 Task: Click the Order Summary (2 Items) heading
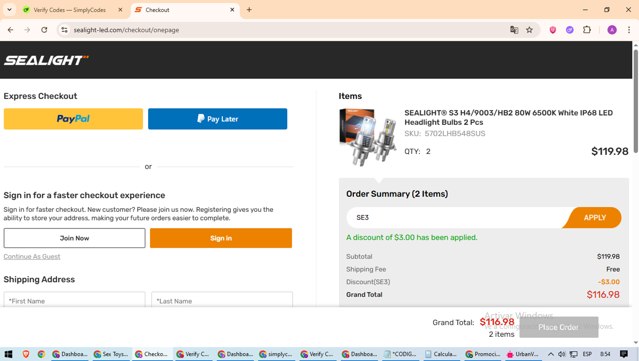(397, 194)
